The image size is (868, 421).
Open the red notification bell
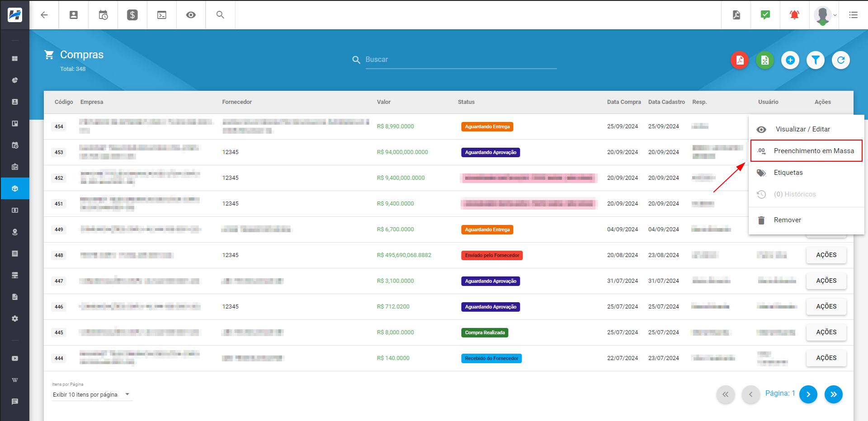(794, 15)
